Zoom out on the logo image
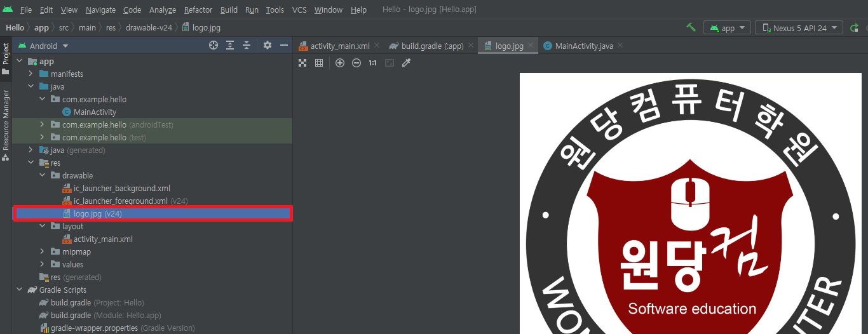The image size is (868, 334). [x=356, y=63]
